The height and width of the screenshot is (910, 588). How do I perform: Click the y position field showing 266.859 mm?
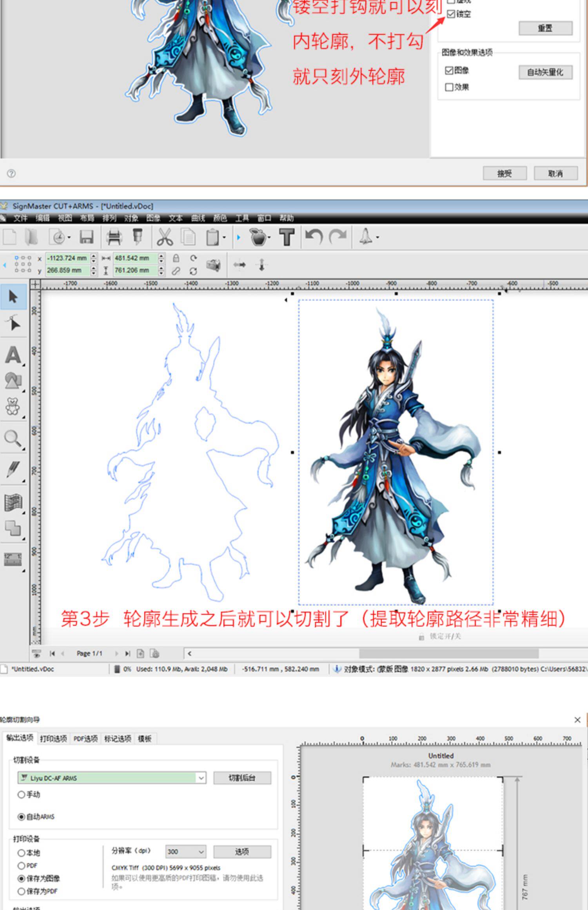click(x=67, y=270)
